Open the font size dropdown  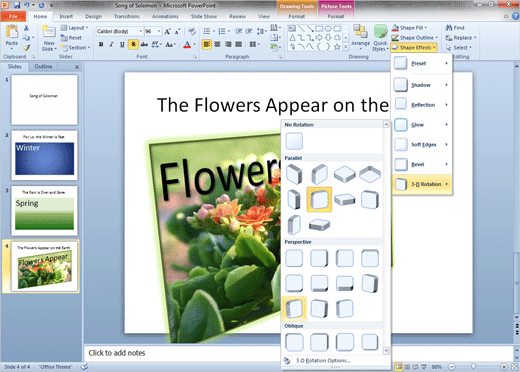159,31
